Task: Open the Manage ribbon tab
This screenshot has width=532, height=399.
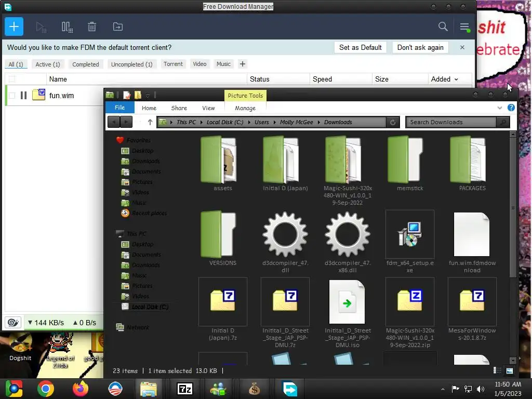Action: pos(245,108)
